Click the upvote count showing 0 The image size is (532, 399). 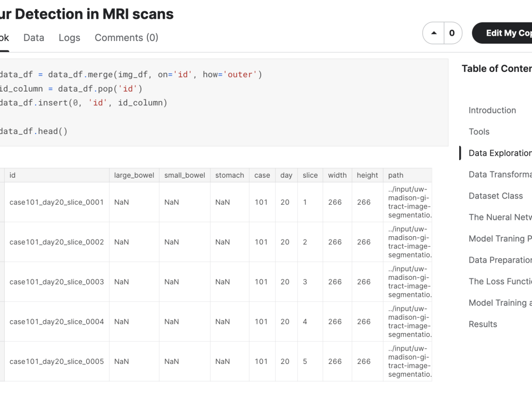[452, 33]
